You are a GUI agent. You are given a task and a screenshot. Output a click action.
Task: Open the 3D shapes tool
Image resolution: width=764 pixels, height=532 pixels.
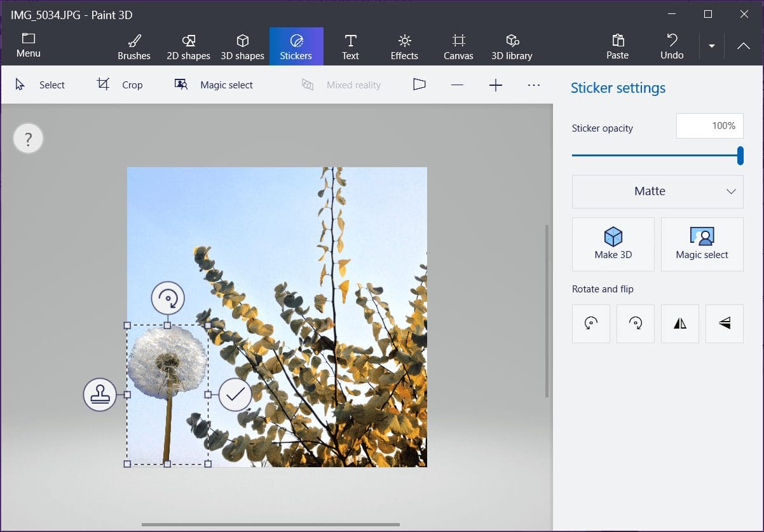[x=242, y=47]
